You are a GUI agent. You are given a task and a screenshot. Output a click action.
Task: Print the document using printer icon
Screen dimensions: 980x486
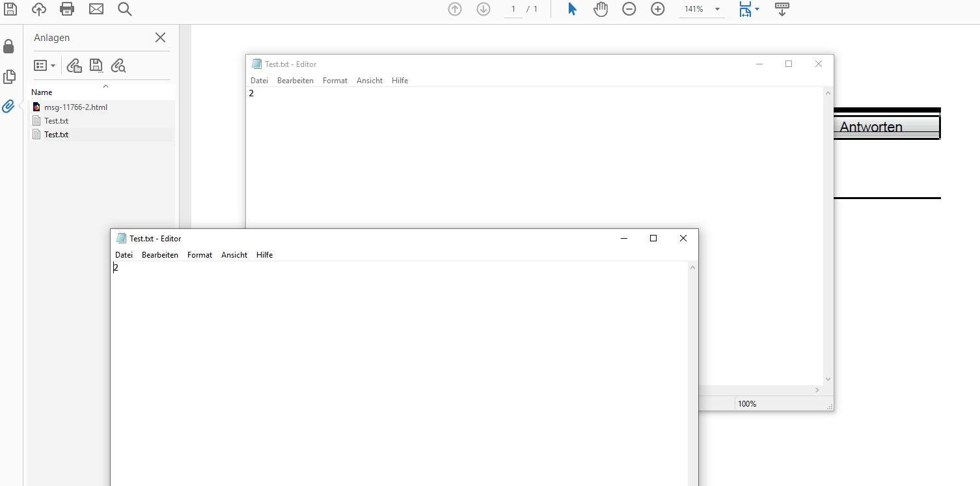[x=67, y=8]
